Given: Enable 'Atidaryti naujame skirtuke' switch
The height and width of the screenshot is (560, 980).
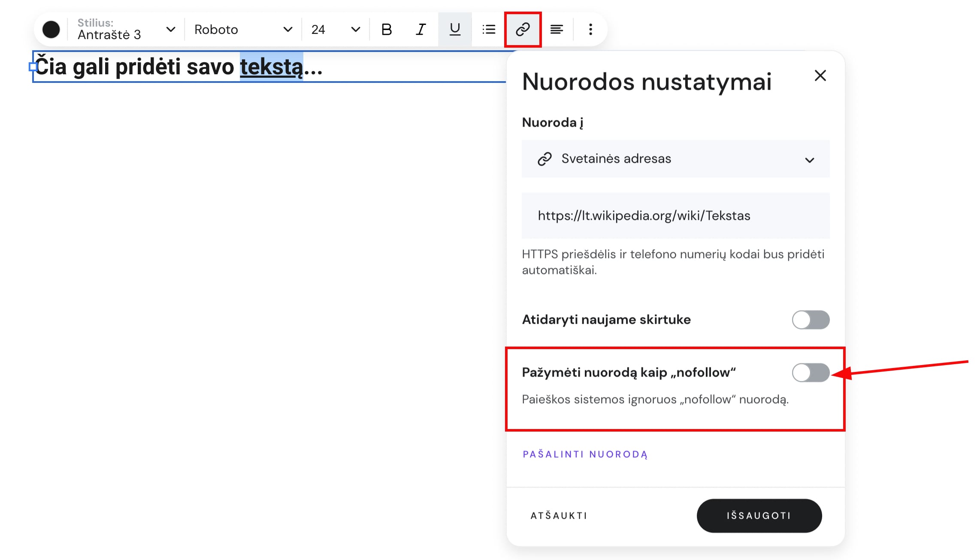Looking at the screenshot, I should [x=810, y=320].
